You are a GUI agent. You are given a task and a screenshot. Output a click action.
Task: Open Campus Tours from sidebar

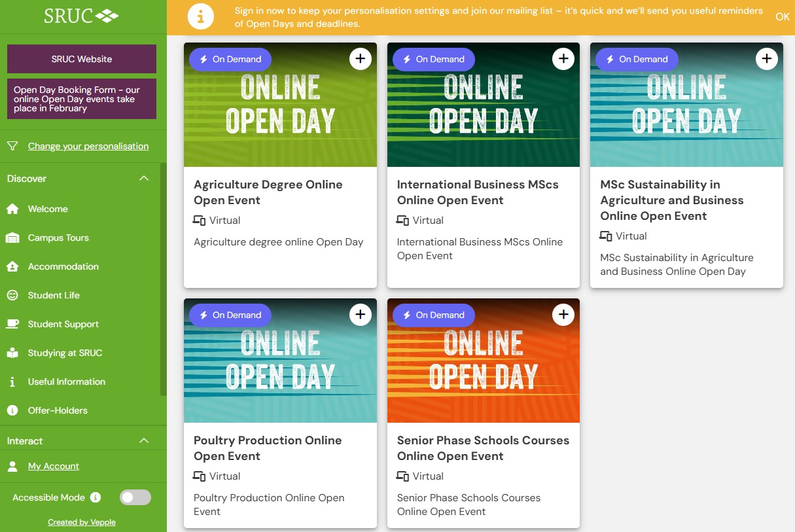click(x=58, y=238)
